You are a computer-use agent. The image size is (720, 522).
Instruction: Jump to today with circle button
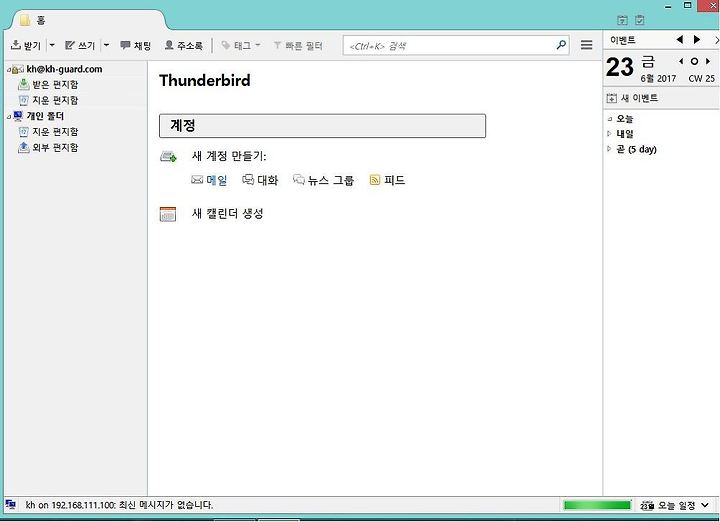click(x=694, y=62)
